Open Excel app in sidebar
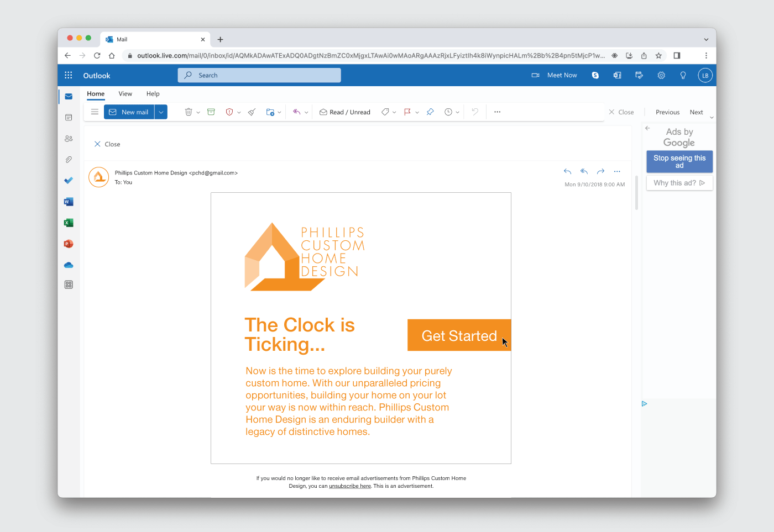The image size is (774, 532). coord(69,223)
